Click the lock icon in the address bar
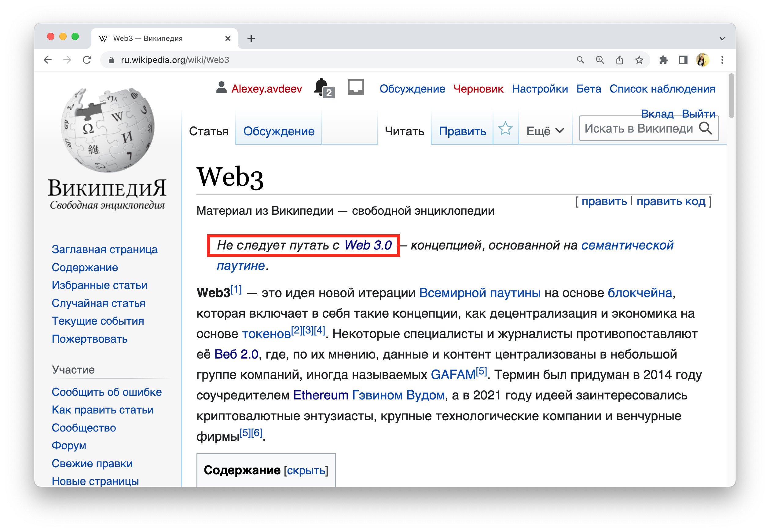Screen dimensions: 770x532 click(112, 60)
